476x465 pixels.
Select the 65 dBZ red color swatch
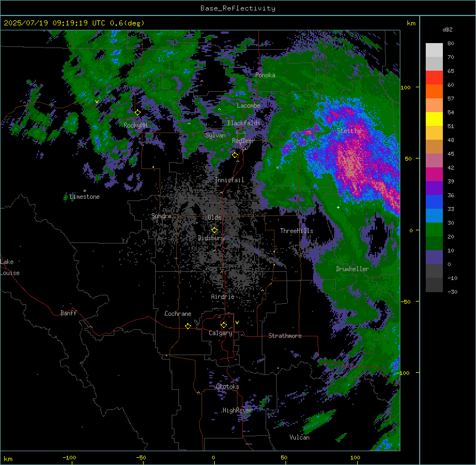coord(434,78)
